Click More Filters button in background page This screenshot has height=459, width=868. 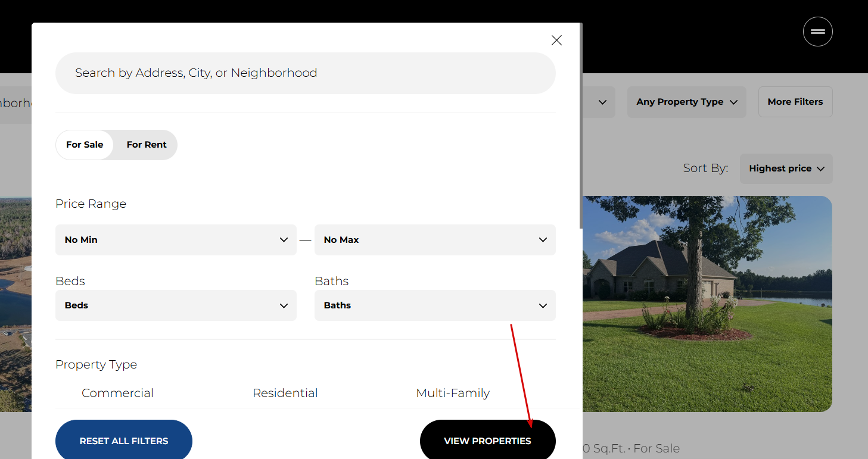795,102
